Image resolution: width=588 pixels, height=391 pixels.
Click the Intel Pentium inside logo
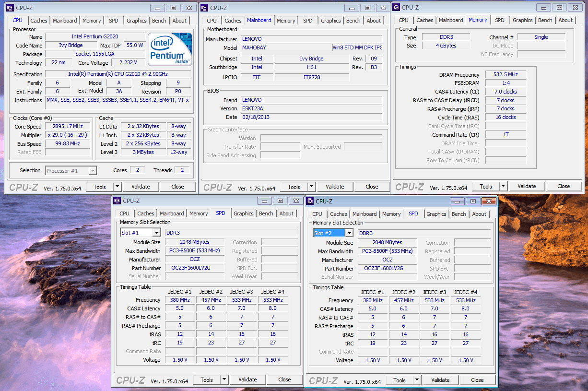tap(170, 49)
